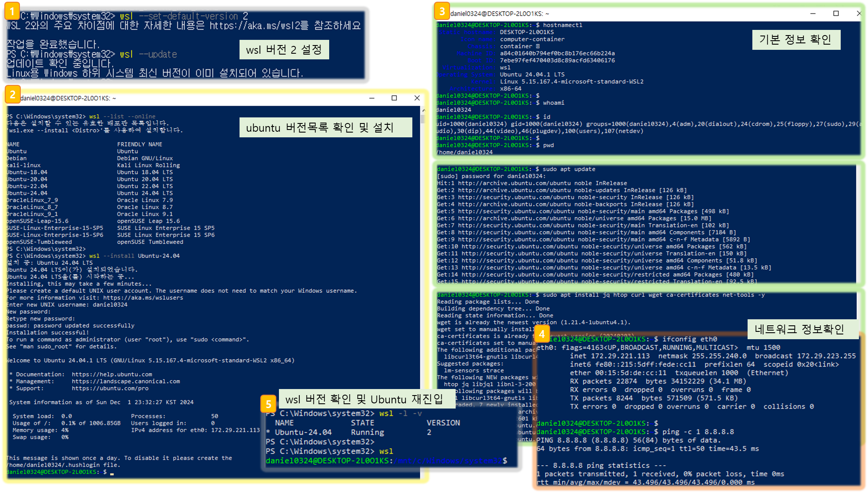Click the cursor at the last terminal prompt
The width and height of the screenshot is (868, 493).
point(112,473)
